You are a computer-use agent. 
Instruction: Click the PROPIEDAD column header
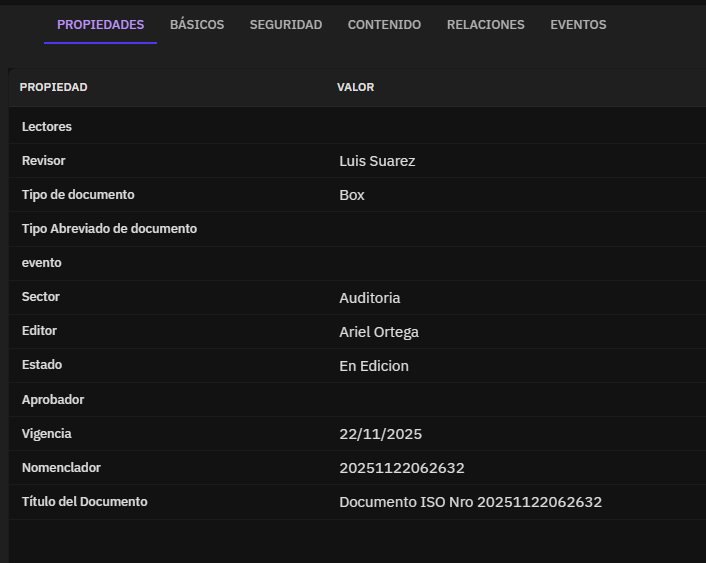(54, 87)
